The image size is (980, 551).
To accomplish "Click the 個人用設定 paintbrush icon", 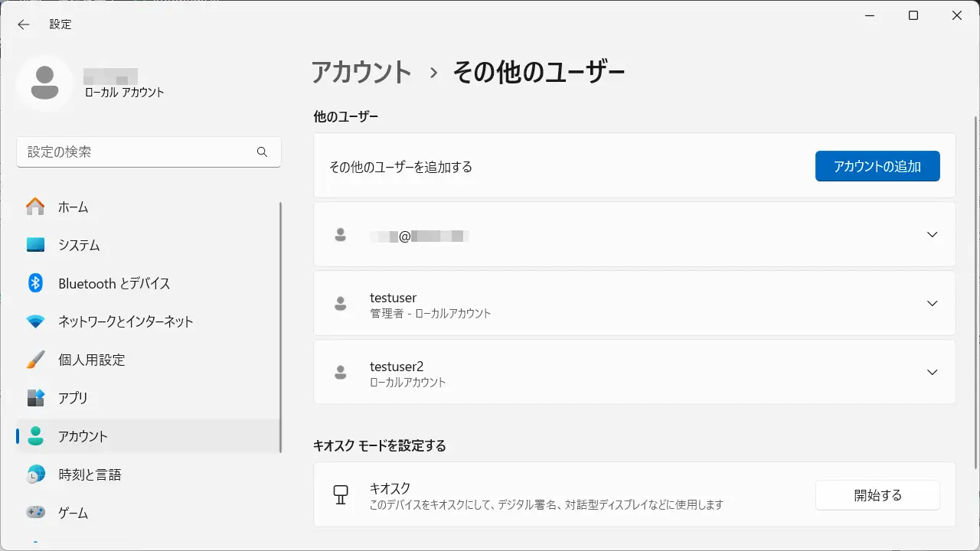I will point(35,360).
